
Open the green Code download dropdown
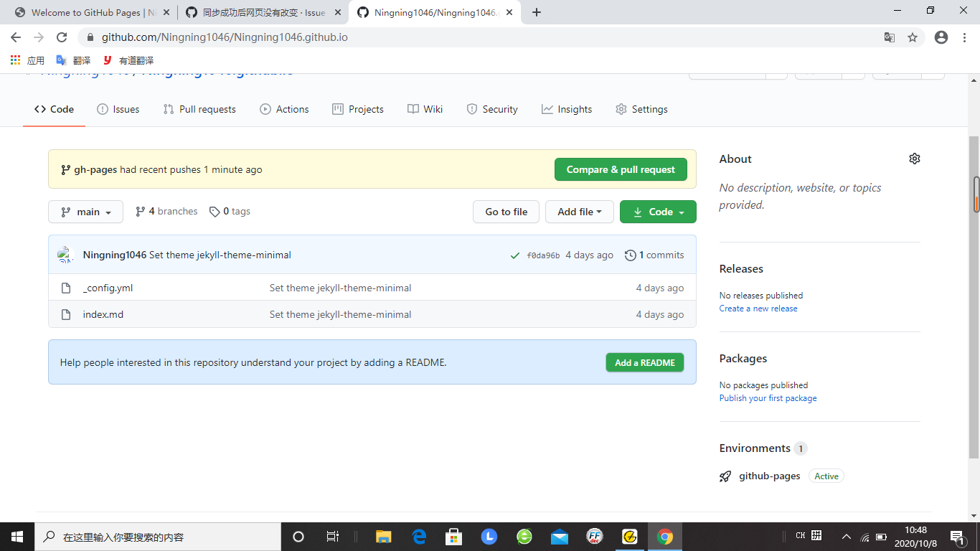point(657,212)
